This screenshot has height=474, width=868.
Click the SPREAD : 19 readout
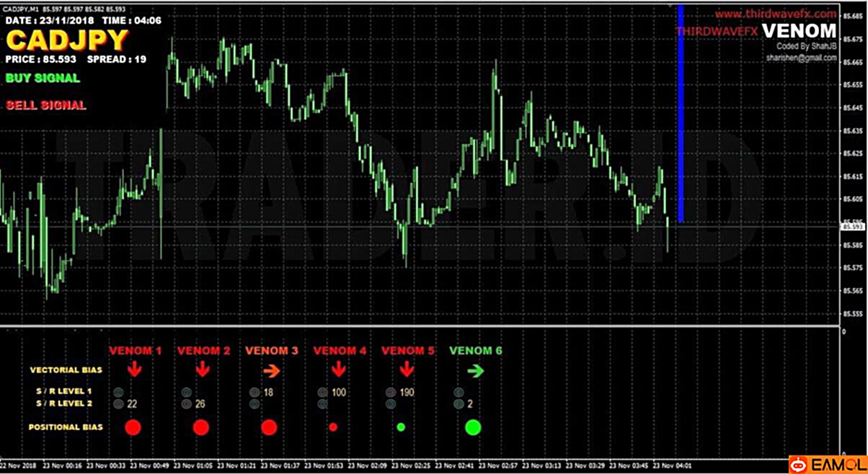click(118, 59)
